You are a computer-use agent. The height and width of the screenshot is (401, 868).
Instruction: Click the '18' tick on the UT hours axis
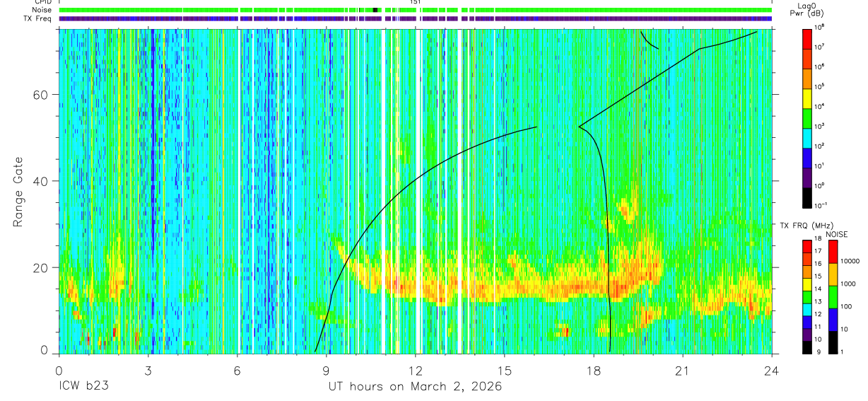click(x=593, y=370)
